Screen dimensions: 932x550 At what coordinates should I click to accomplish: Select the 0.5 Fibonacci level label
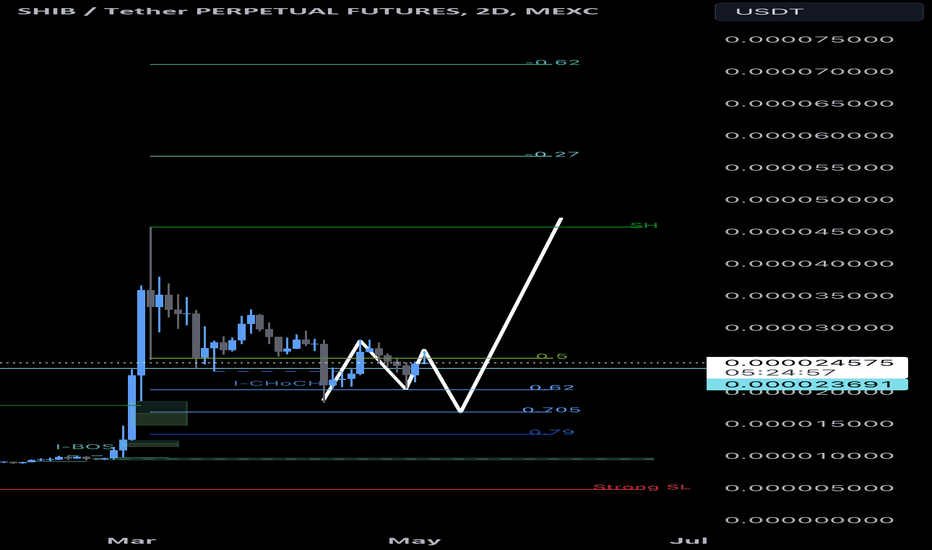tap(552, 357)
